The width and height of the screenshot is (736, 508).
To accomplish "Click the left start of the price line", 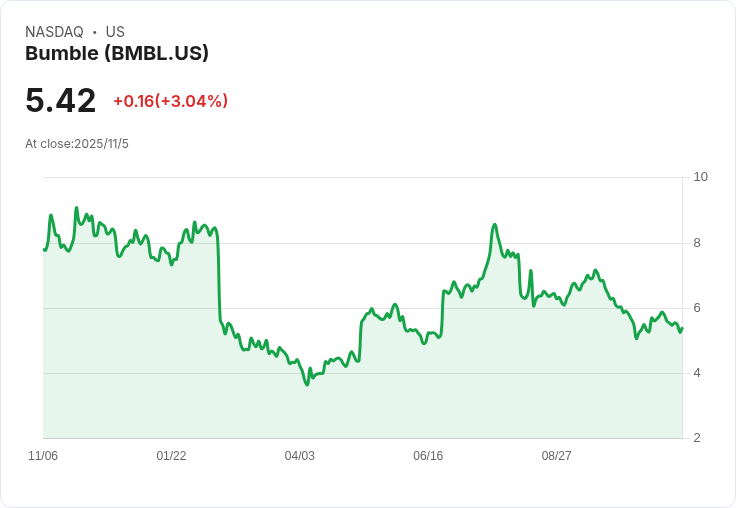I will click(x=44, y=250).
